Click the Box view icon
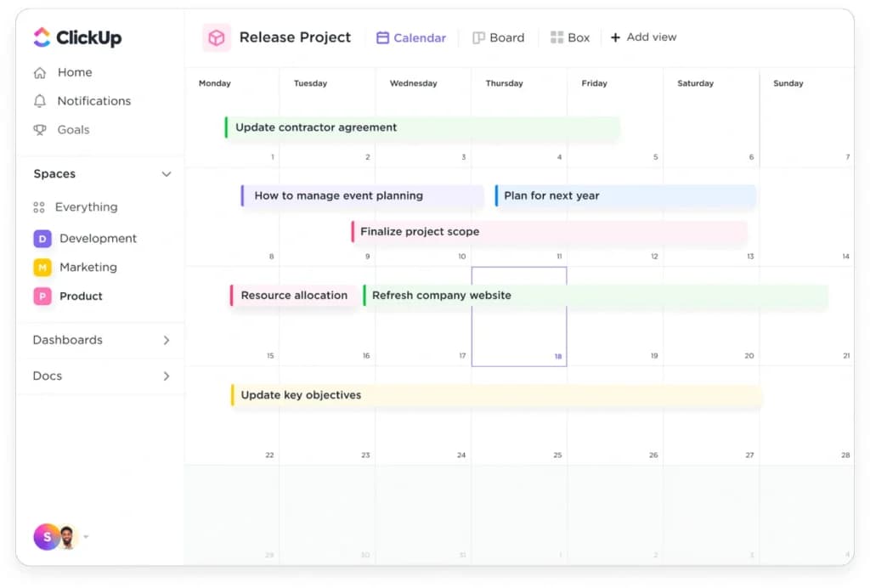This screenshot has height=588, width=870. (x=556, y=37)
